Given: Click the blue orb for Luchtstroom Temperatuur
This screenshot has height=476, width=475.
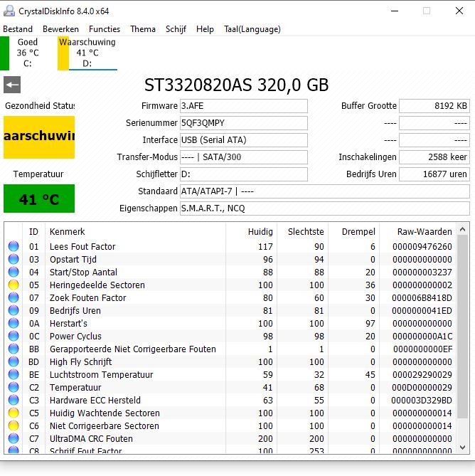Looking at the screenshot, I should pos(14,374).
